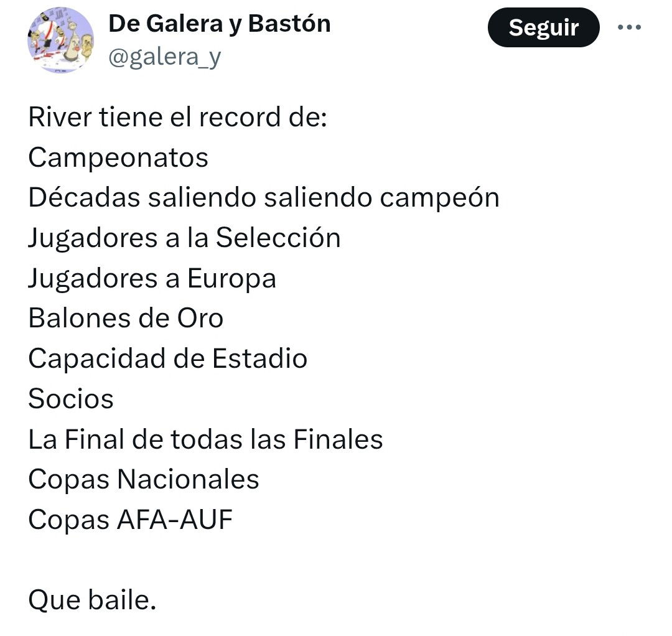Select the 'Copas Nacionales' line
The height and width of the screenshot is (636, 672).
click(x=144, y=480)
